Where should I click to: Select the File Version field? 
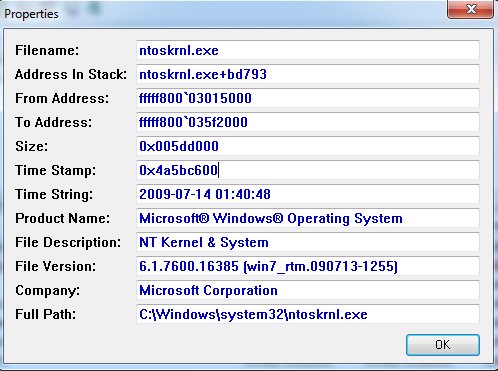(x=308, y=266)
